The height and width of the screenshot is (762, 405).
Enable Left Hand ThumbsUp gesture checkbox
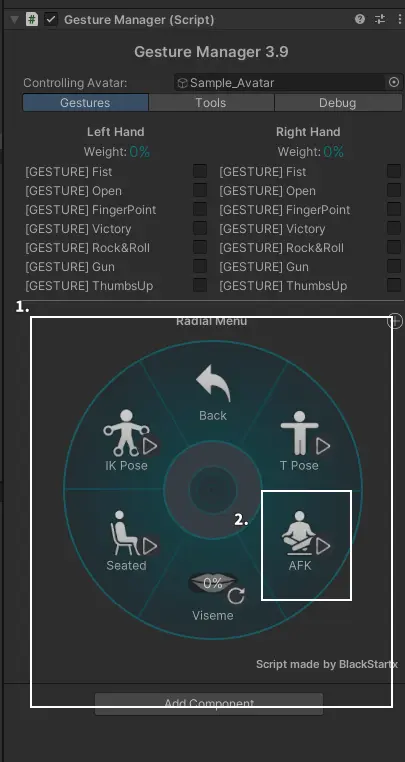tap(200, 285)
